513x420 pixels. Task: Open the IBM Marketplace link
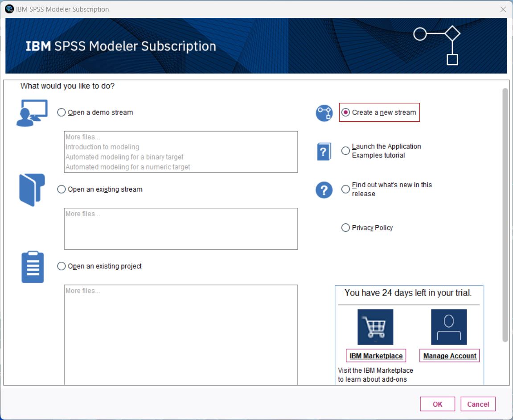pos(376,356)
